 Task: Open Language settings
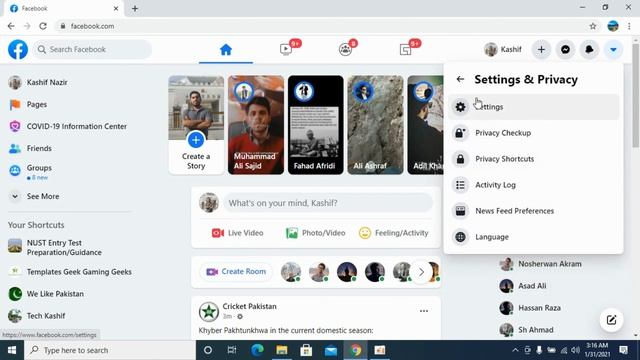click(x=533, y=237)
